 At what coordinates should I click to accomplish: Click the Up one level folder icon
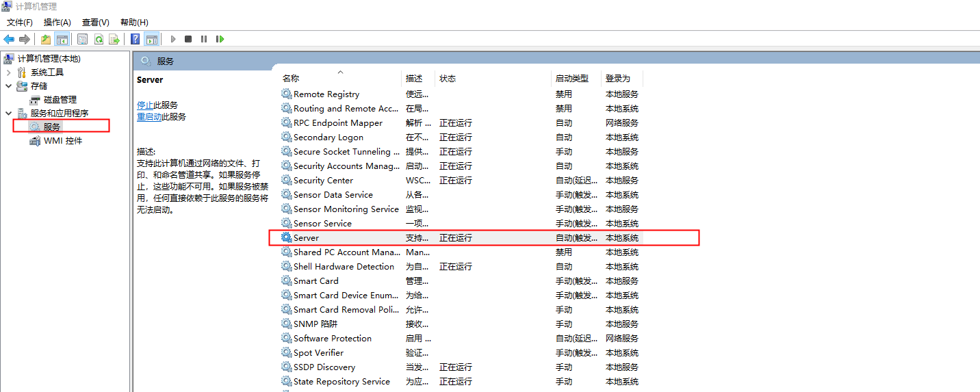point(45,39)
